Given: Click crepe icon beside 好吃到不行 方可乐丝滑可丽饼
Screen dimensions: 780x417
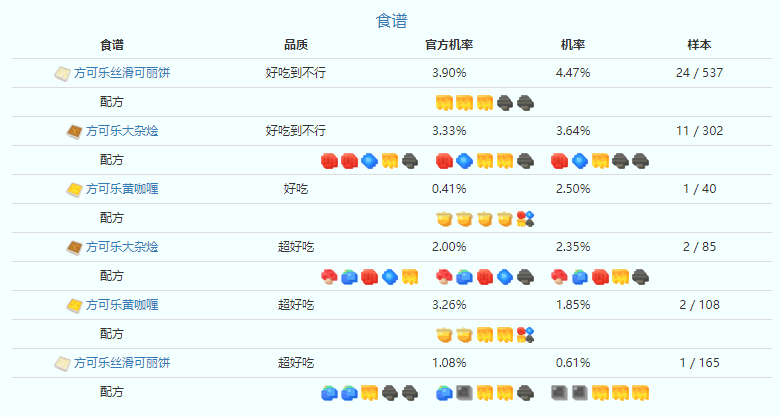Looking at the screenshot, I should (x=62, y=73).
